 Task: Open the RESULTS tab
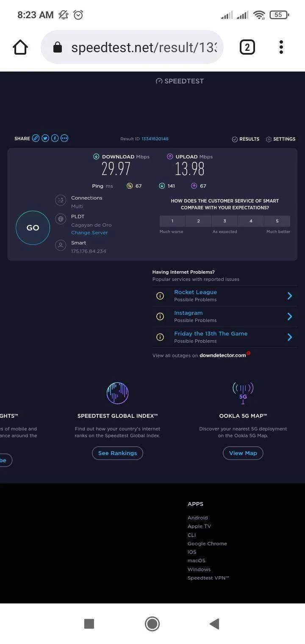pyautogui.click(x=246, y=139)
